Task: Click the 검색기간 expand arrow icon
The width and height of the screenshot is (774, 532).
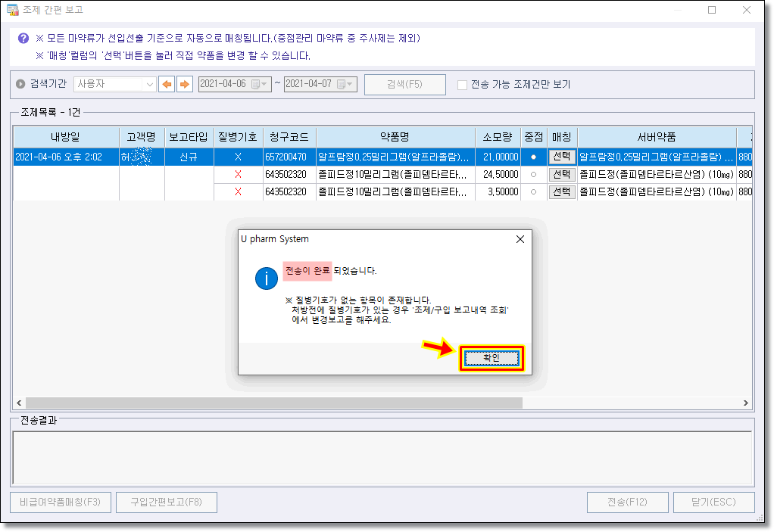Action: pos(20,84)
